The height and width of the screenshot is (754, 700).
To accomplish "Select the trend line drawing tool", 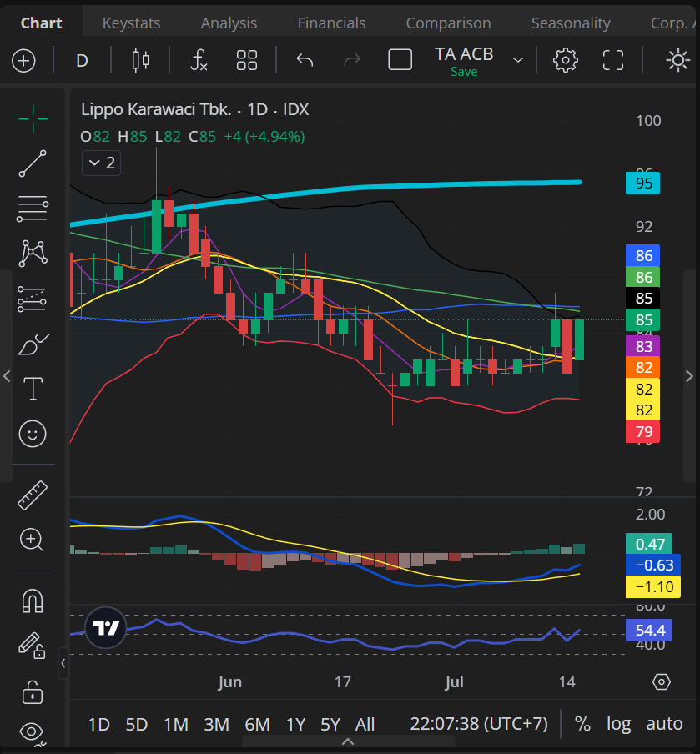I will click(33, 163).
